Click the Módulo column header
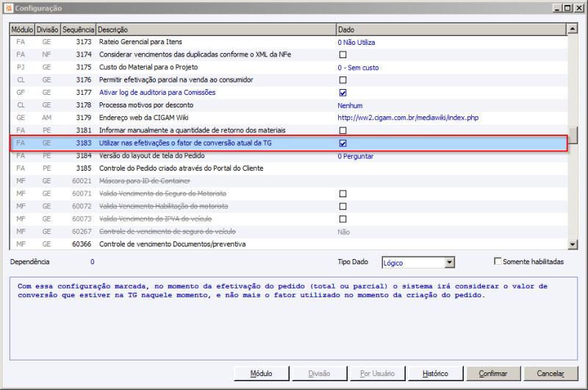 click(x=22, y=29)
